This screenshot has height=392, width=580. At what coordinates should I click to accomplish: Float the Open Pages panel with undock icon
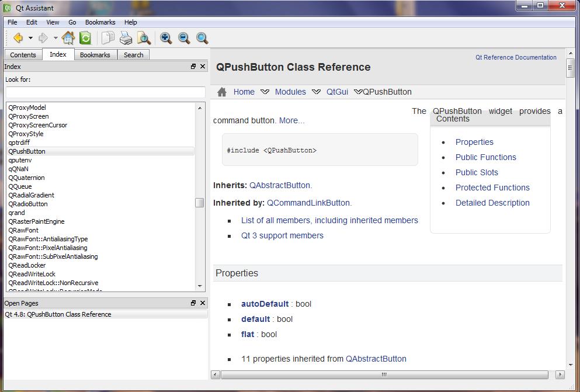point(193,303)
